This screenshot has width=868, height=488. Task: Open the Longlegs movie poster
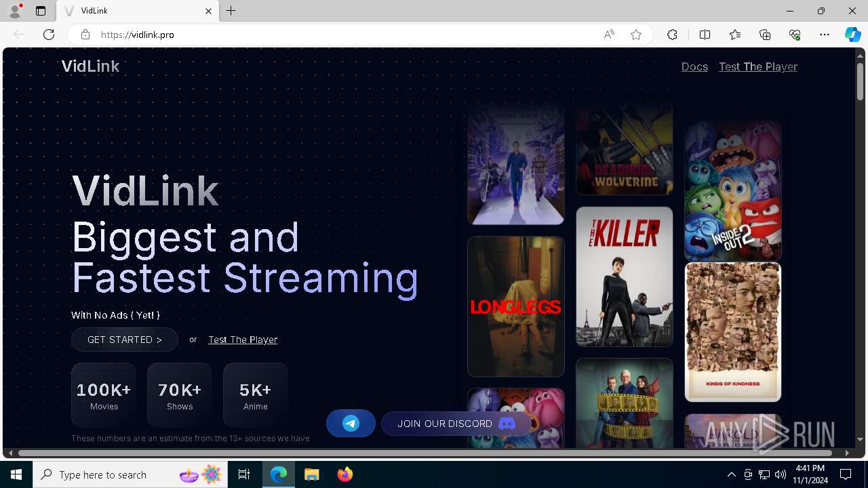click(x=516, y=306)
